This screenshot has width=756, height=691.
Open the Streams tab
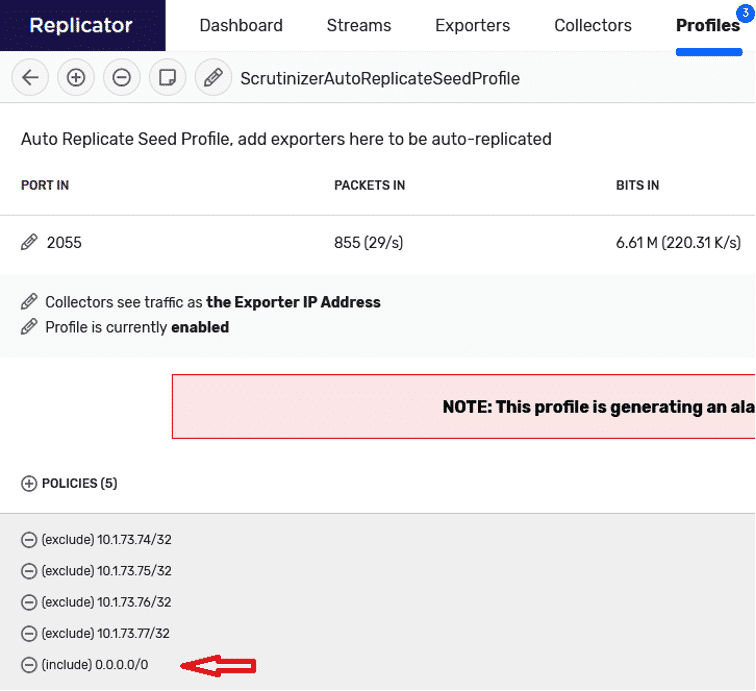(359, 25)
